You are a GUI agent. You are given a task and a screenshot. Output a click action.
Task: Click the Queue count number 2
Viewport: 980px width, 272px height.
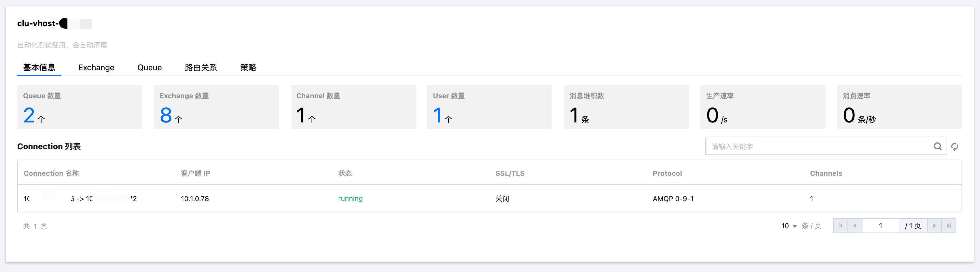(29, 115)
